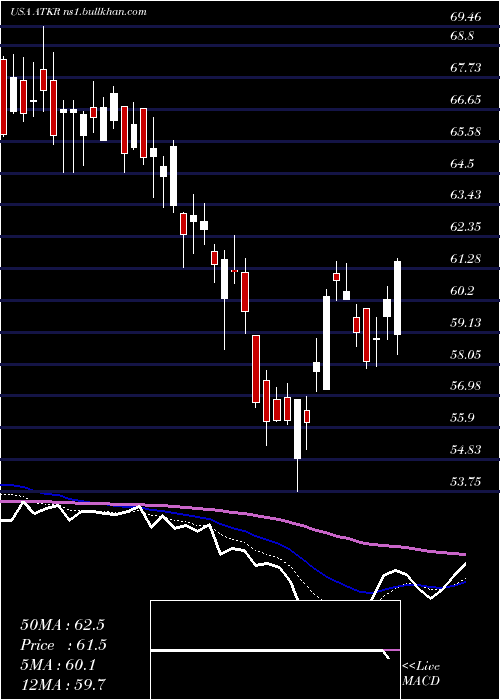Click the 65.58 price axis label

point(466,132)
